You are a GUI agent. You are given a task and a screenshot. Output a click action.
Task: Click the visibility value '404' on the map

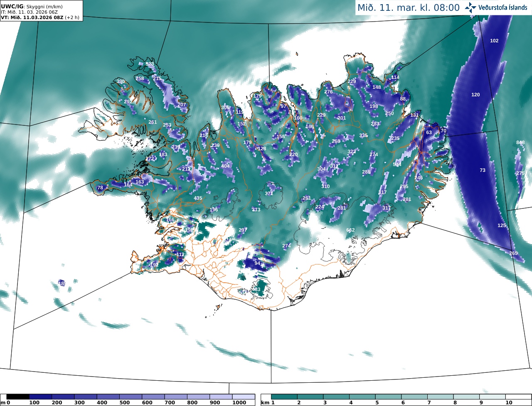coord(225,166)
